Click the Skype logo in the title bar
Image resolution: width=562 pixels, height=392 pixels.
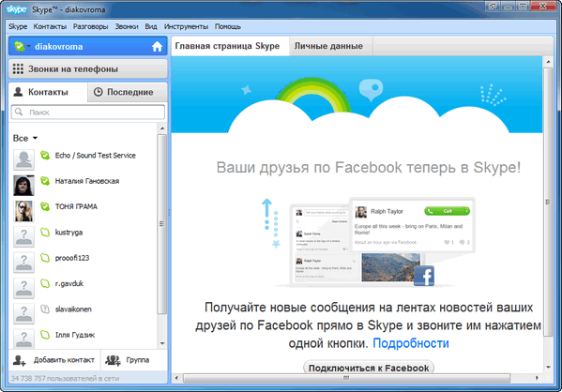click(x=17, y=9)
